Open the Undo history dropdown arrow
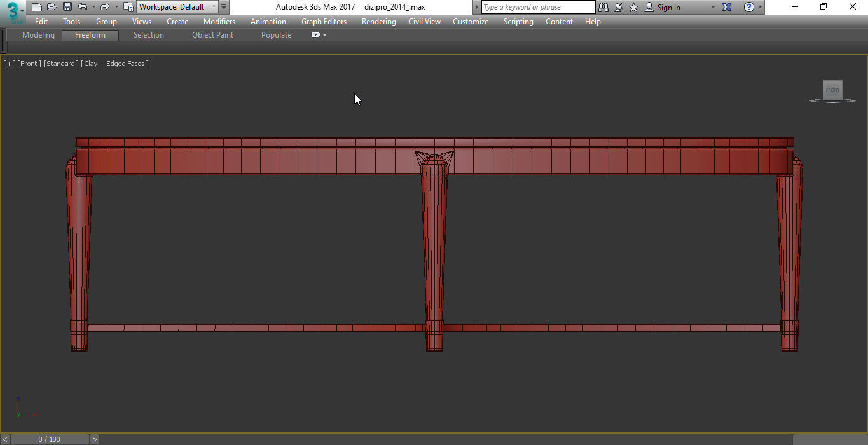Image resolution: width=868 pixels, height=445 pixels. point(93,7)
